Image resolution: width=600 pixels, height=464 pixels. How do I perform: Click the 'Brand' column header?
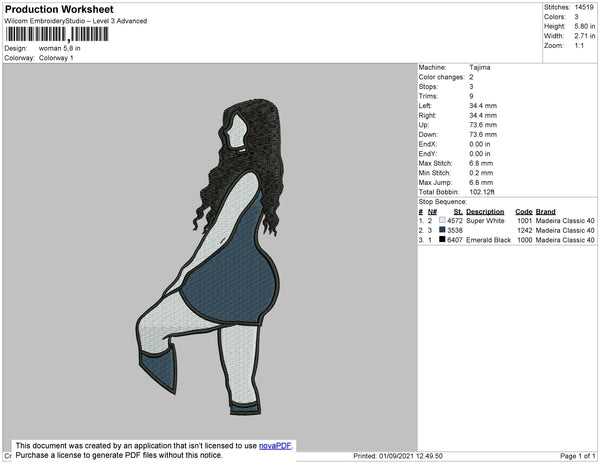click(546, 212)
